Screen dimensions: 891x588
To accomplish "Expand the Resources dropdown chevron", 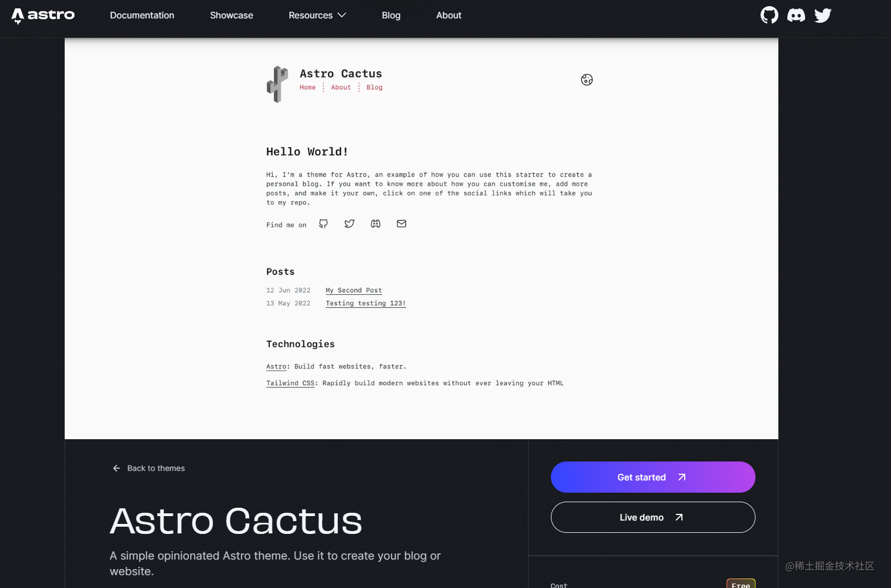I will pyautogui.click(x=342, y=15).
